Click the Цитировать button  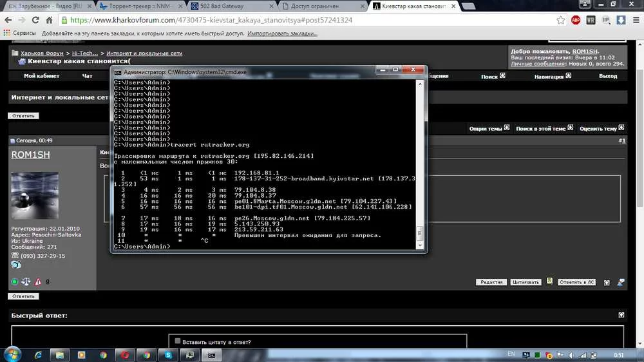coord(526,282)
